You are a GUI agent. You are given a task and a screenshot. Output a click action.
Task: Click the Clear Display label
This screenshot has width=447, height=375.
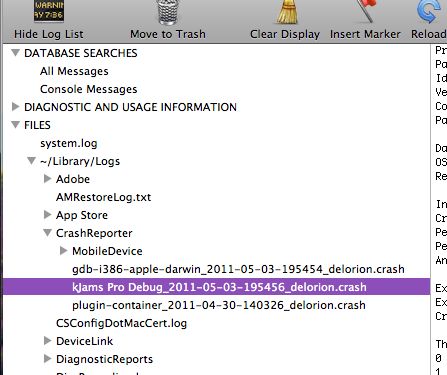coord(285,34)
